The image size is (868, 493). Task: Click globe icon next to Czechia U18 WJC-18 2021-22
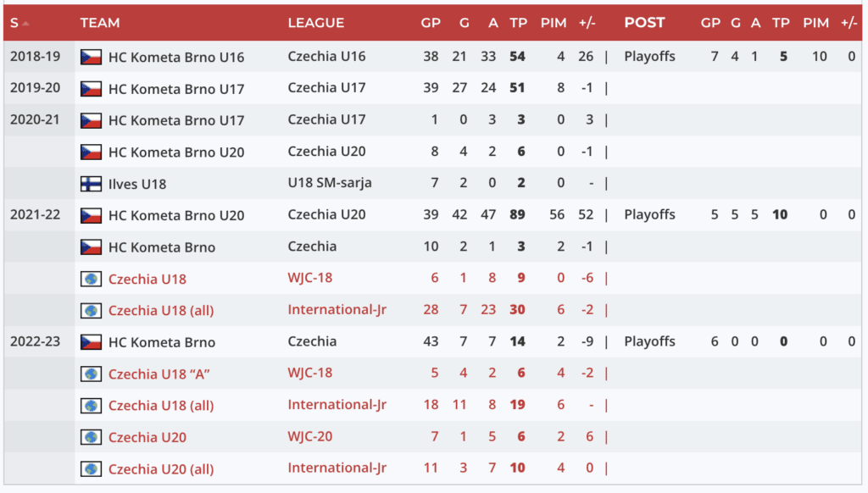click(x=91, y=279)
